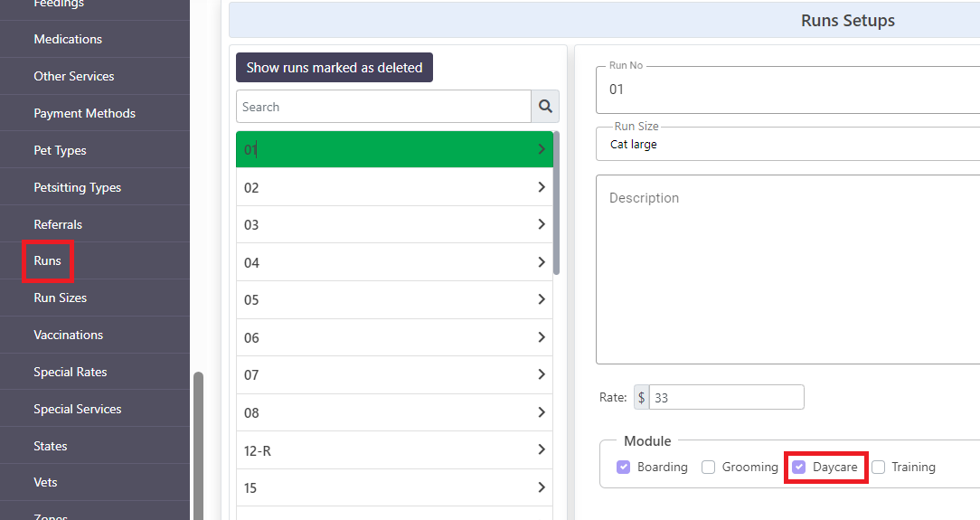Click Show runs marked as deleted
This screenshot has height=520, width=980.
click(335, 68)
